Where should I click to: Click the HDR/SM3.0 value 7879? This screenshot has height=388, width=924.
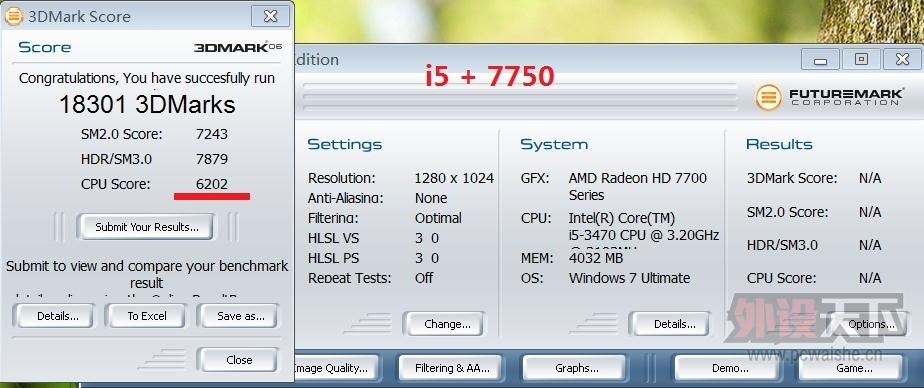(x=212, y=159)
